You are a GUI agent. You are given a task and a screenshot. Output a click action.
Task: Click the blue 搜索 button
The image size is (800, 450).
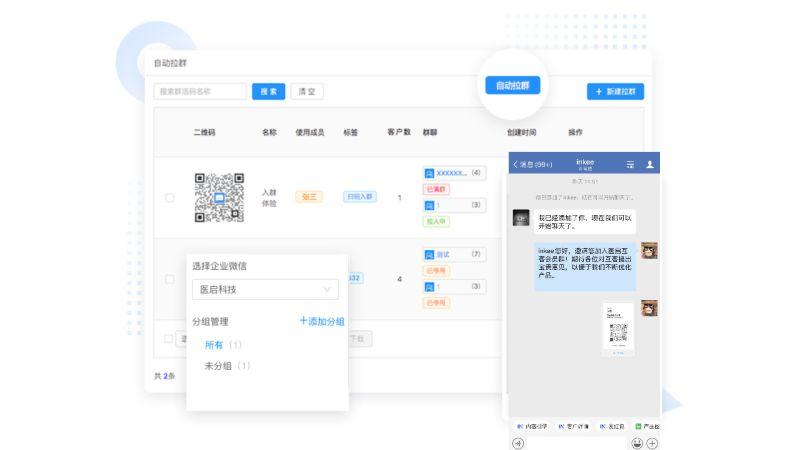pos(268,91)
